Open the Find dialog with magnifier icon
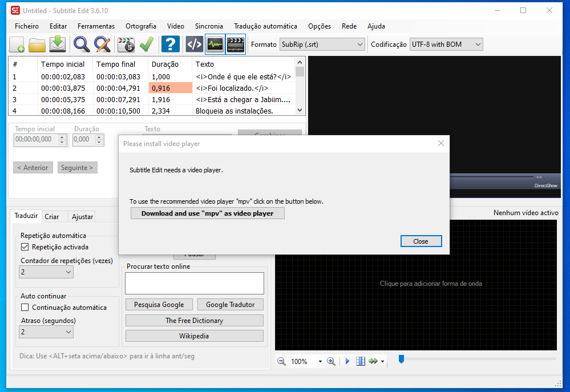 (x=81, y=44)
